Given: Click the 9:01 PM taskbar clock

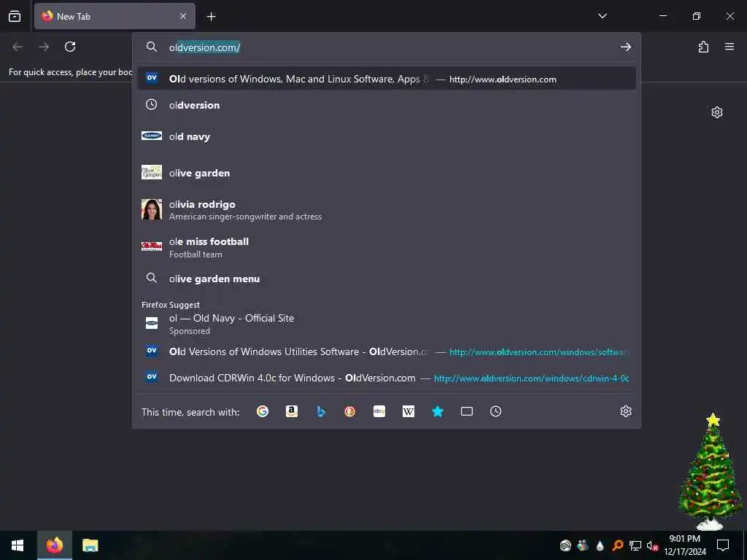Looking at the screenshot, I should point(685,545).
